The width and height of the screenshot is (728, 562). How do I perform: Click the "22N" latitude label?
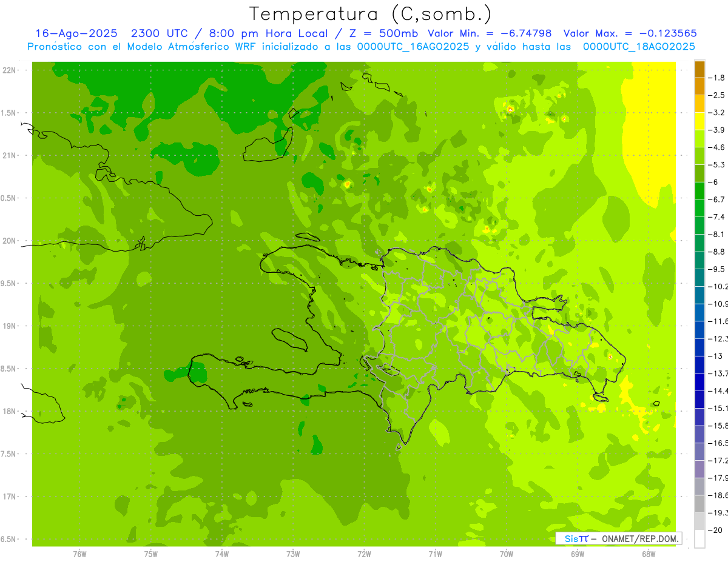[x=9, y=70]
